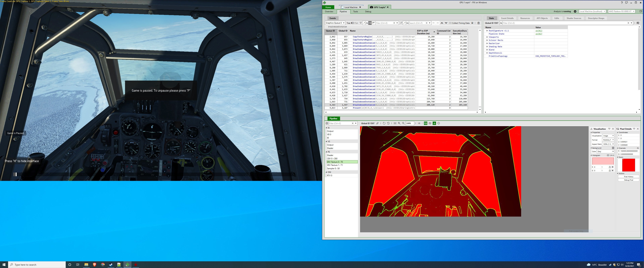Open the Debug tab
This screenshot has width=644, height=268.
click(368, 12)
